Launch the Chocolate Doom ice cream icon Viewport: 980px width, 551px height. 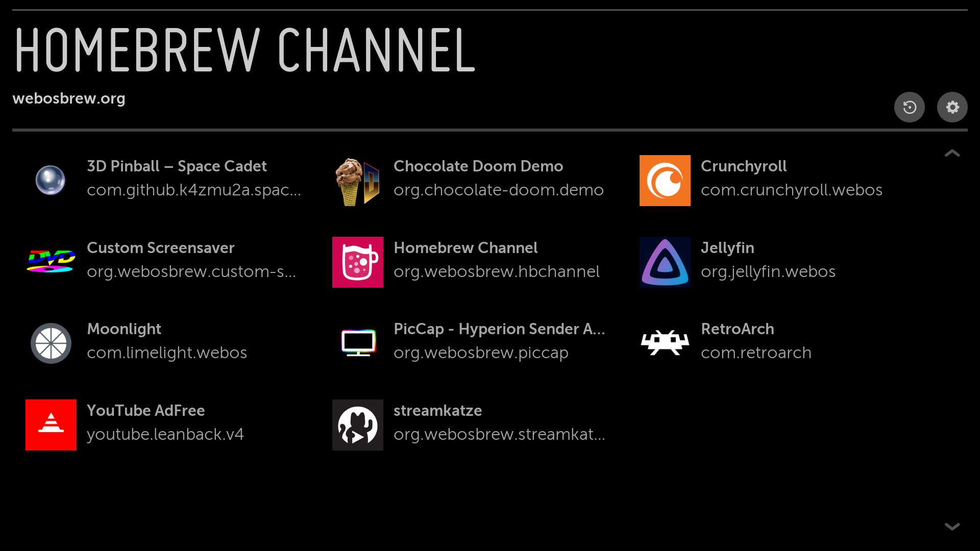tap(358, 181)
